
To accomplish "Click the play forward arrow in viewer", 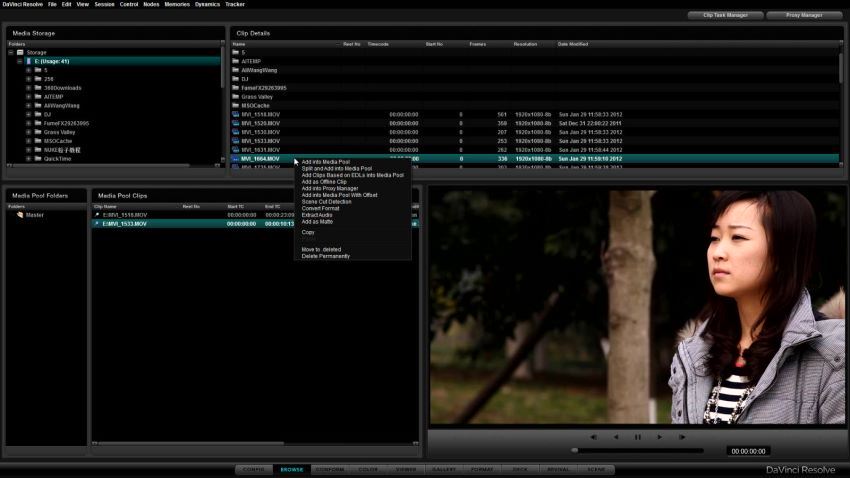I will [660, 437].
